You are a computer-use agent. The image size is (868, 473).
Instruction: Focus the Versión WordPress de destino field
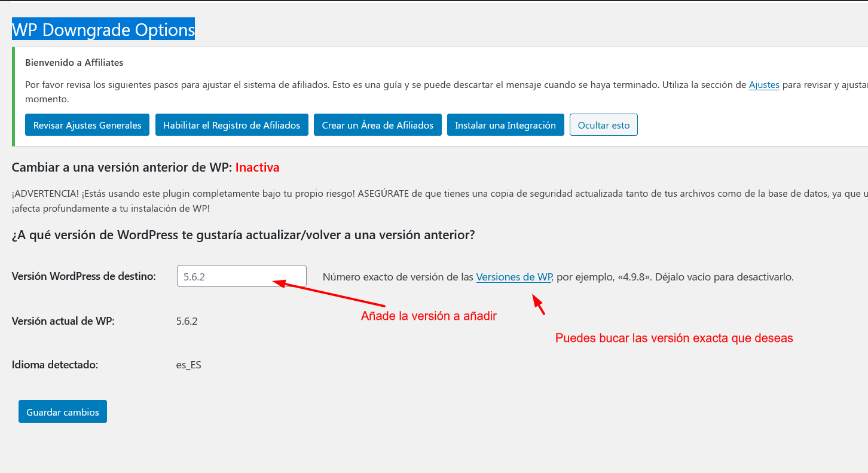(x=242, y=276)
